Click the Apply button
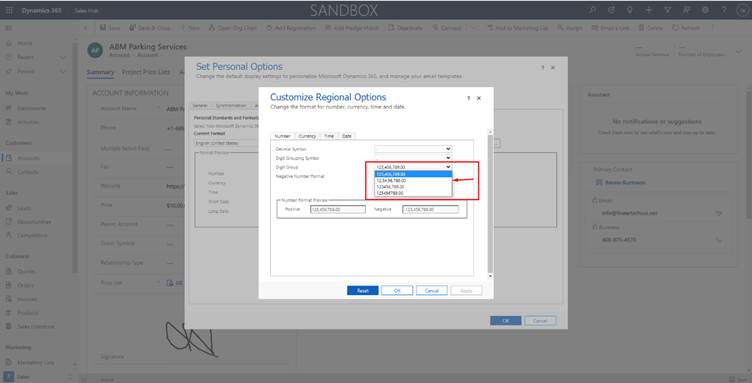752x383 pixels. click(x=466, y=290)
